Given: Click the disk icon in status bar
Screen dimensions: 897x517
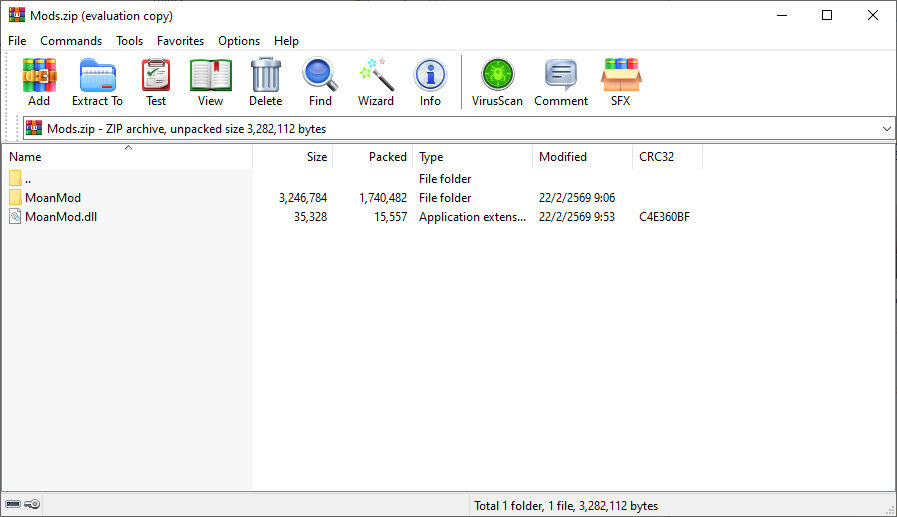Looking at the screenshot, I should [13, 504].
